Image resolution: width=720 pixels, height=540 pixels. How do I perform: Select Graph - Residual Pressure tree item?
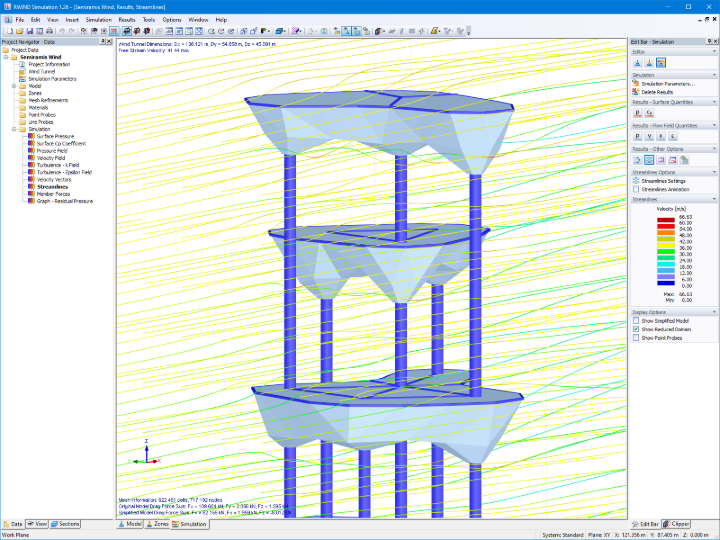click(65, 201)
